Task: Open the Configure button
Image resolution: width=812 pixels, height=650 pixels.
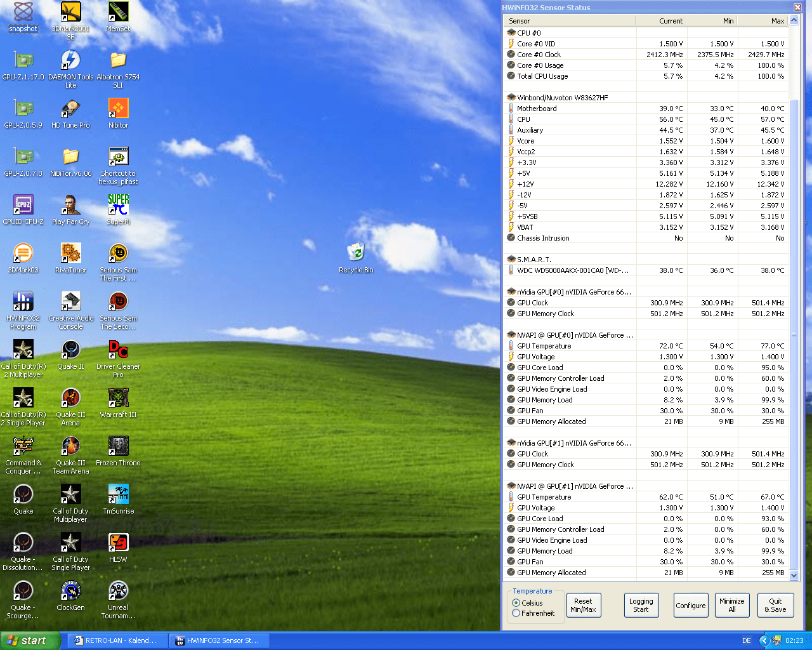Action: (x=691, y=606)
